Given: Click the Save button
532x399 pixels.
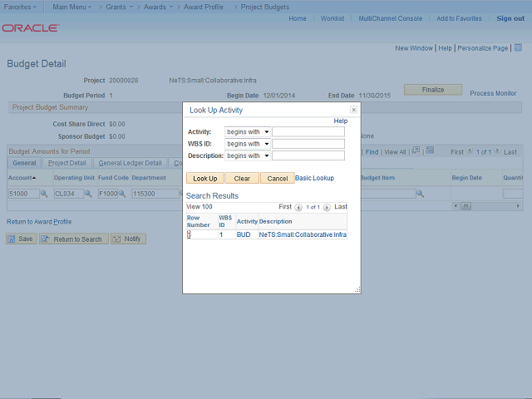Looking at the screenshot, I should (x=21, y=239).
